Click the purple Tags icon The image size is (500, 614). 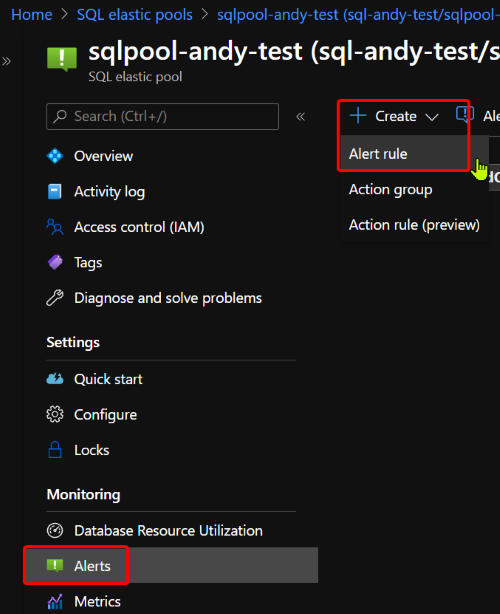[55, 262]
